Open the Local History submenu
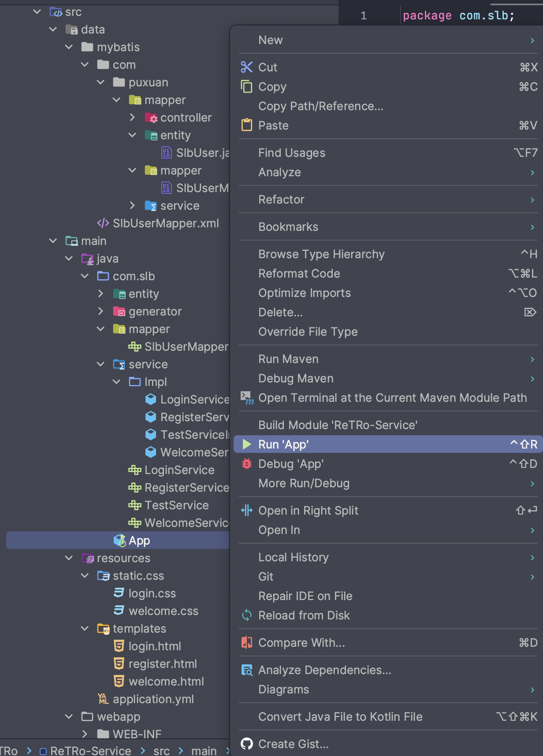The width and height of the screenshot is (543, 756). (x=388, y=557)
